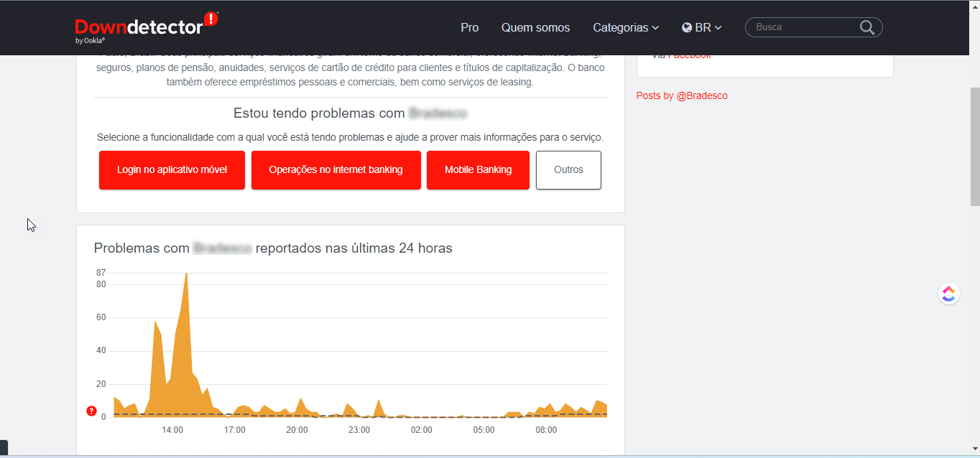Click the 14:00 time label on chart
The width and height of the screenshot is (980, 458).
(x=172, y=430)
